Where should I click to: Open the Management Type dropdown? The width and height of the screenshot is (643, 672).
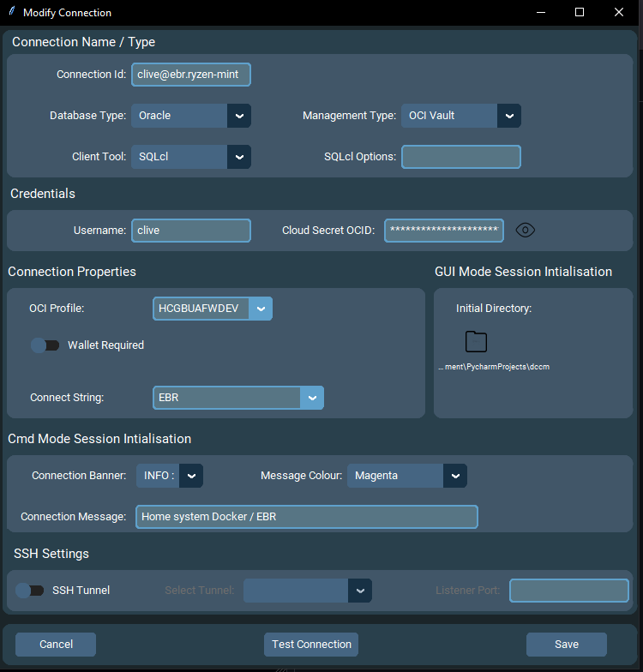(461, 115)
